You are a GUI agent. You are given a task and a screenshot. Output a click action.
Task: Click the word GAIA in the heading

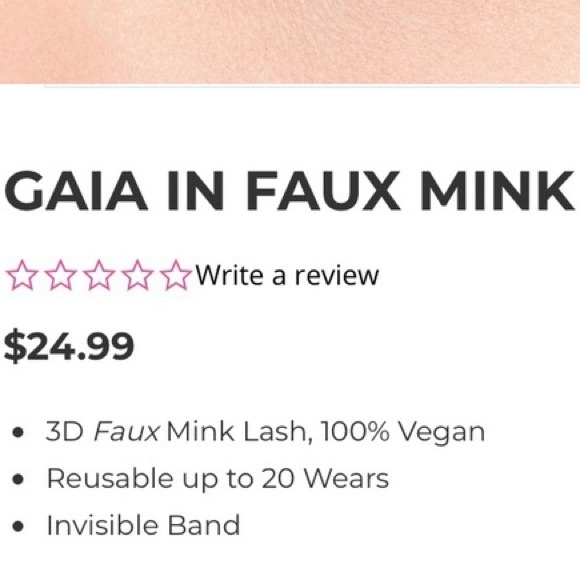tap(76, 191)
